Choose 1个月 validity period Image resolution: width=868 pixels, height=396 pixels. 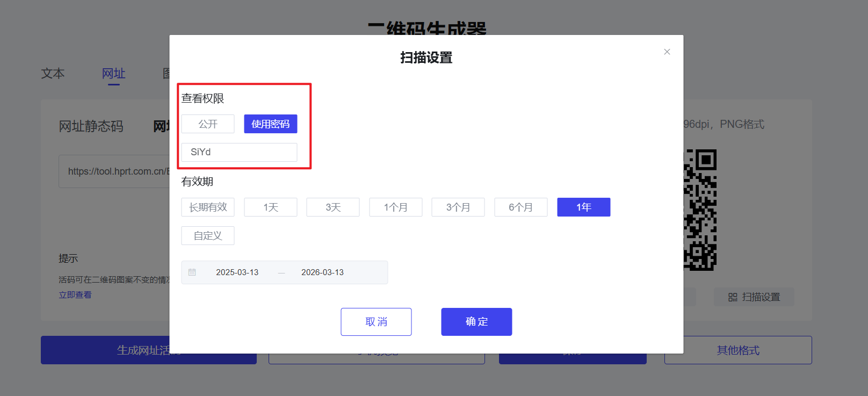point(396,207)
